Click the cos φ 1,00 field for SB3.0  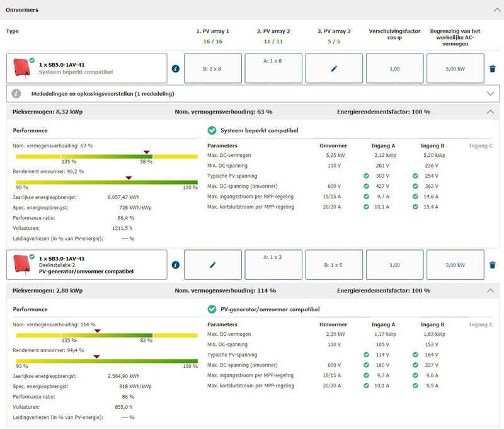(x=394, y=265)
